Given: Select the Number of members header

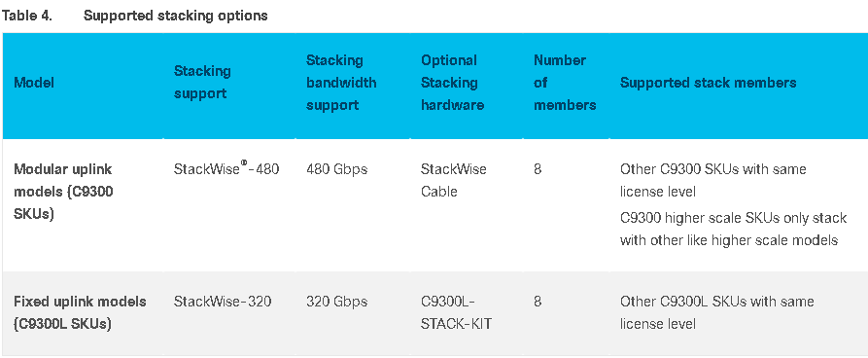Looking at the screenshot, I should coord(565,83).
